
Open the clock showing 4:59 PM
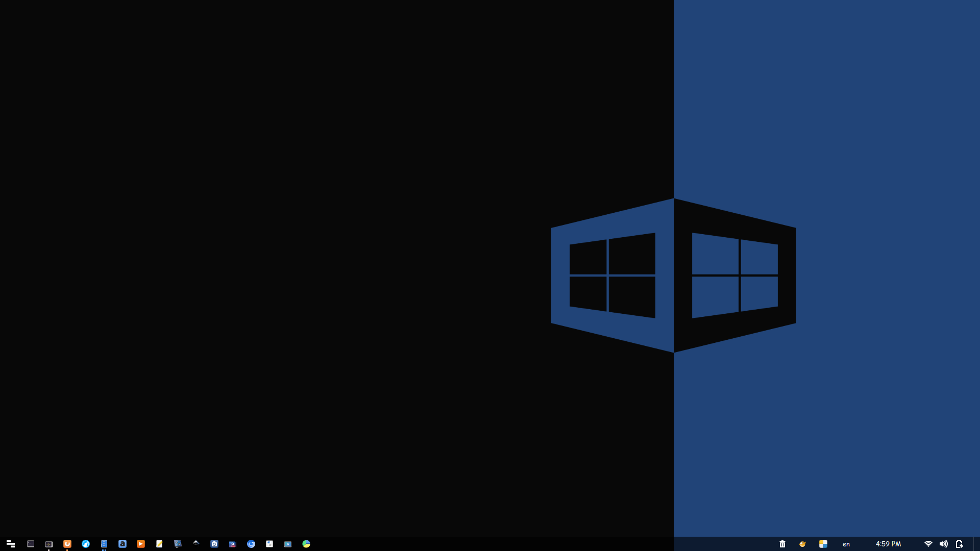tap(889, 544)
